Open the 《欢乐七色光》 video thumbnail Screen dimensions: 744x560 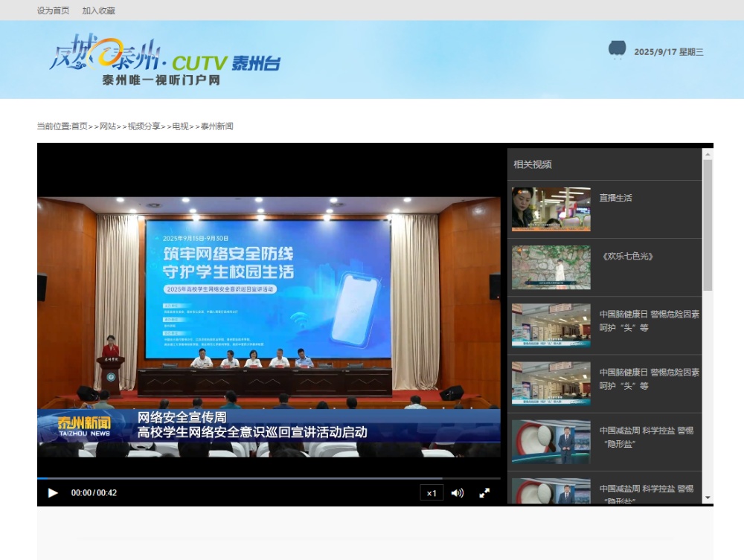551,267
